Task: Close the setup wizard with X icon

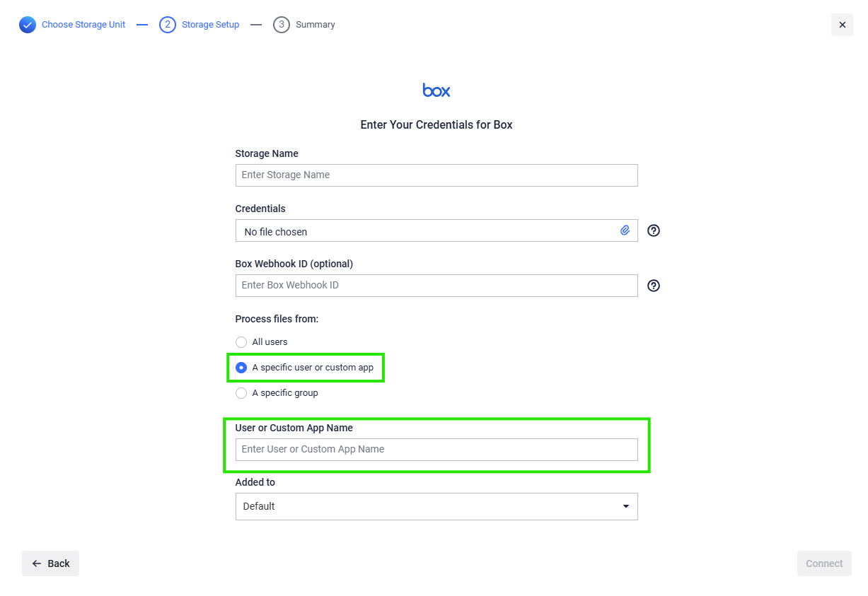Action: [842, 25]
